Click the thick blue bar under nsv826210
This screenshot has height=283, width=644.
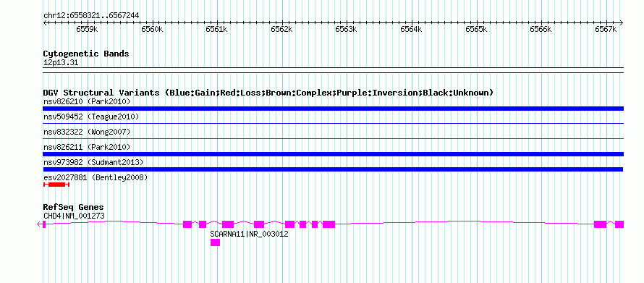point(333,109)
